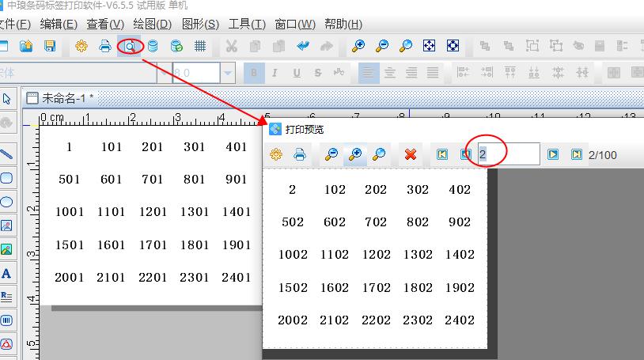Toggle bold formatting
The height and width of the screenshot is (360, 644).
coord(254,73)
